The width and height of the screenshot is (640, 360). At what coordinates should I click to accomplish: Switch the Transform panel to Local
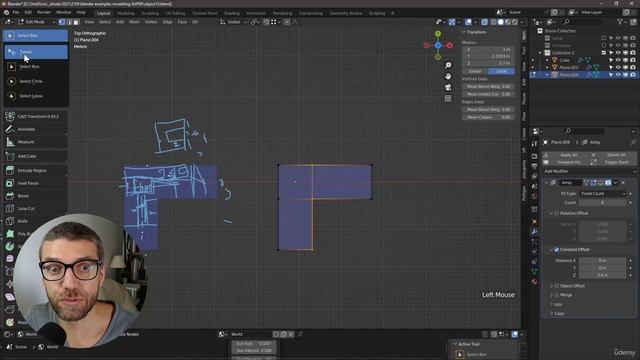501,71
